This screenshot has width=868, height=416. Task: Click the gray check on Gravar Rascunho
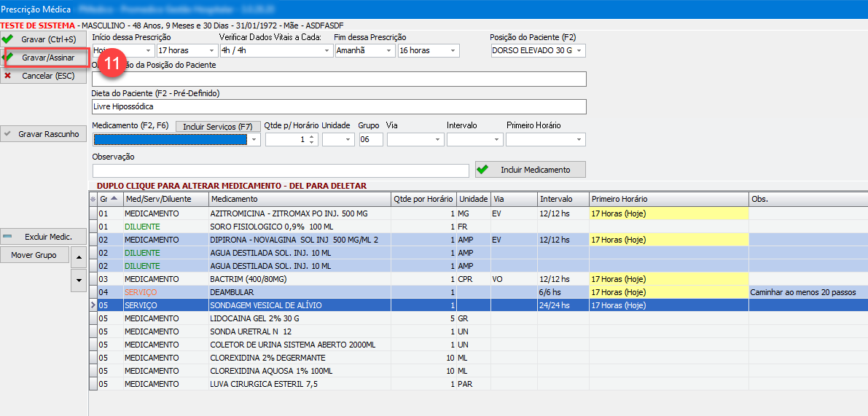8,134
